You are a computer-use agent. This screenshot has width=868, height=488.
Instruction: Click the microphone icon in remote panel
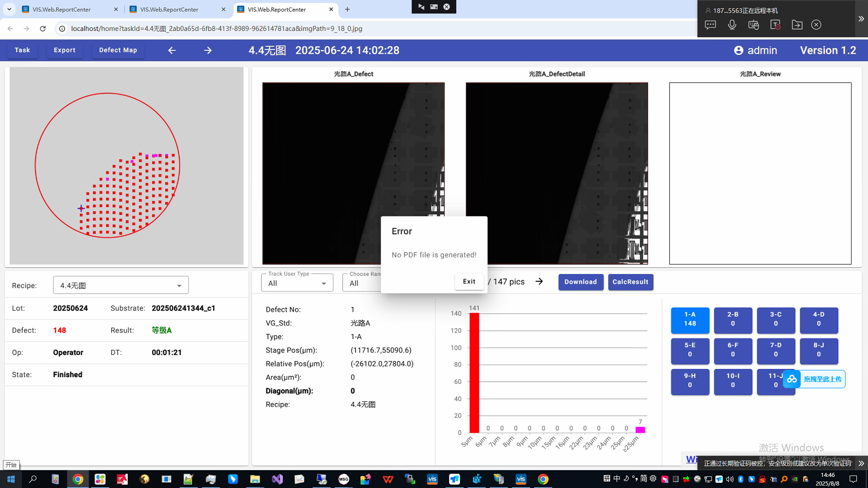[x=732, y=25]
